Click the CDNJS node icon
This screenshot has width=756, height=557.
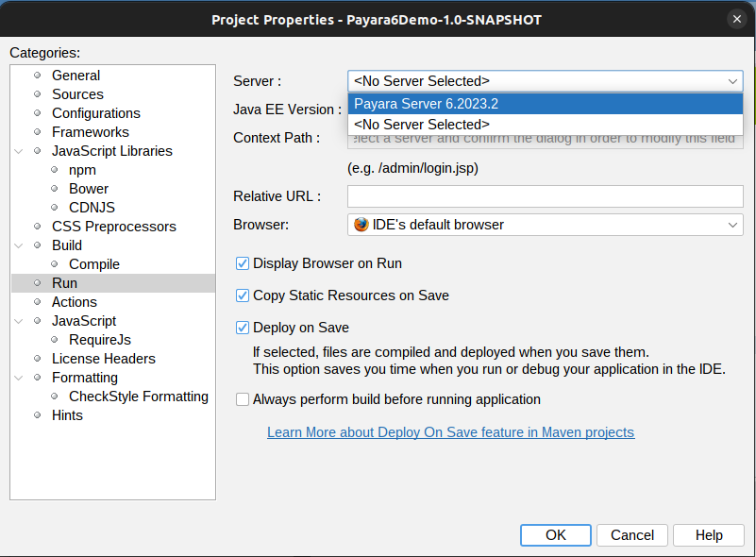54,207
